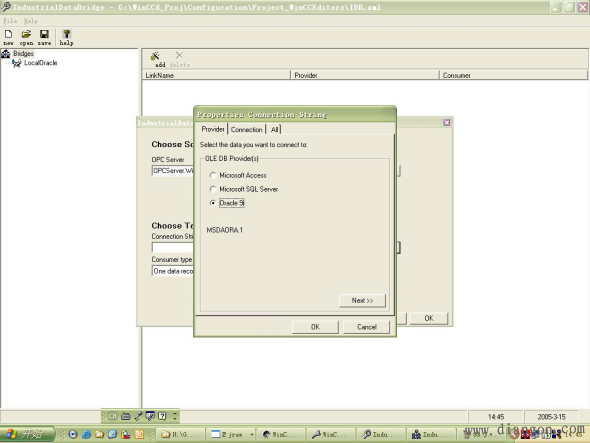Click the language bar help question icon

[x=162, y=416]
